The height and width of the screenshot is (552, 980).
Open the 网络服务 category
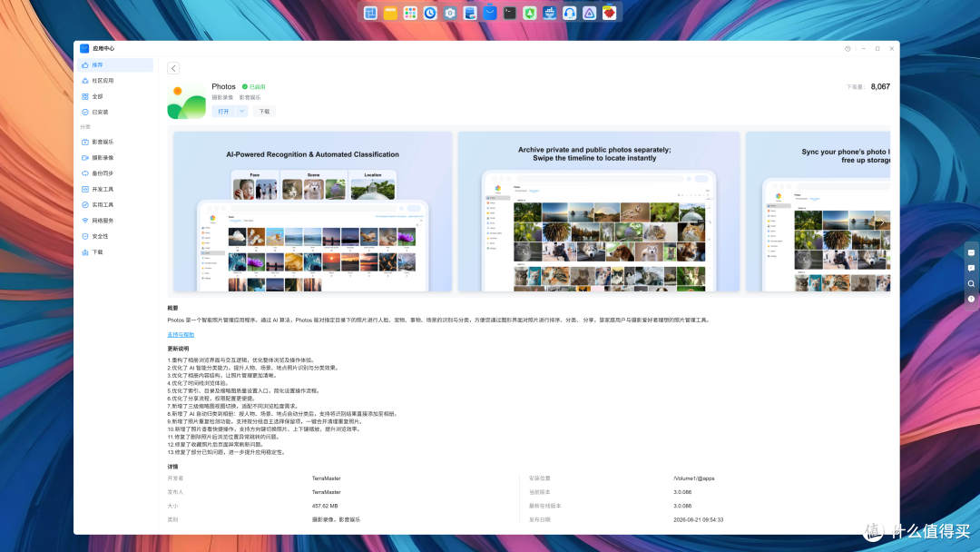click(115, 220)
